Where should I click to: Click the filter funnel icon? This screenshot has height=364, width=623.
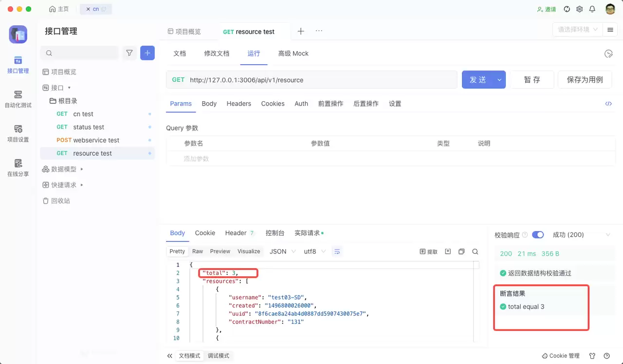click(x=129, y=53)
